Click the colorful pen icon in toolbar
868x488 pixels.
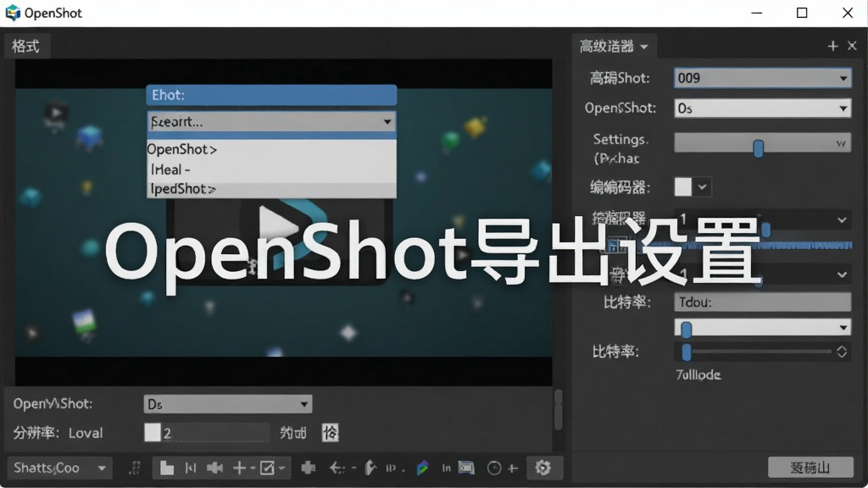coord(422,468)
